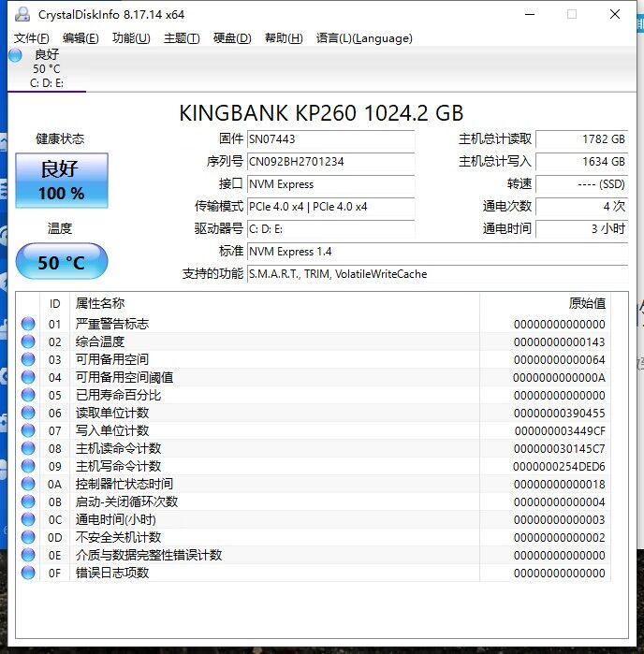
Task: Click status orb for 0E 介质与数据完整性错误计数
Action: (28, 555)
